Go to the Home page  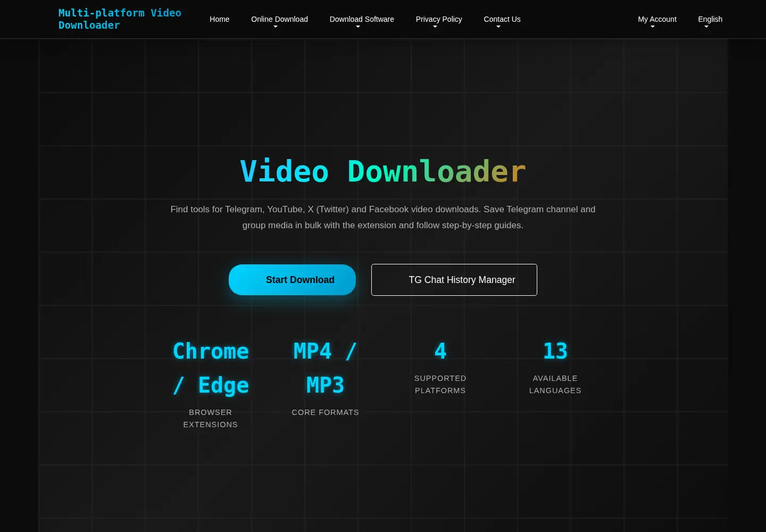(220, 19)
